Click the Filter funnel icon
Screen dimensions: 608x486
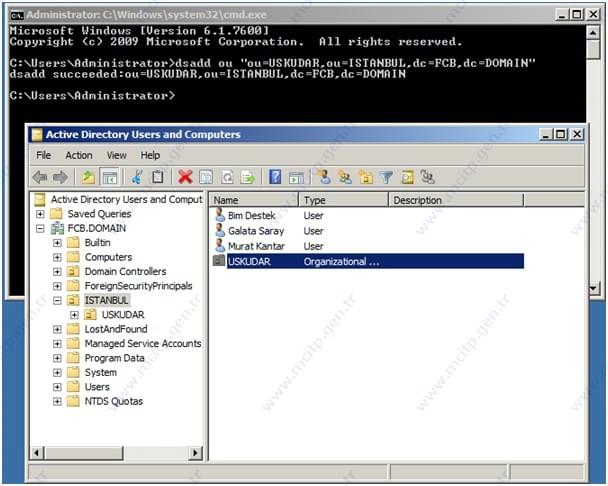(x=386, y=177)
